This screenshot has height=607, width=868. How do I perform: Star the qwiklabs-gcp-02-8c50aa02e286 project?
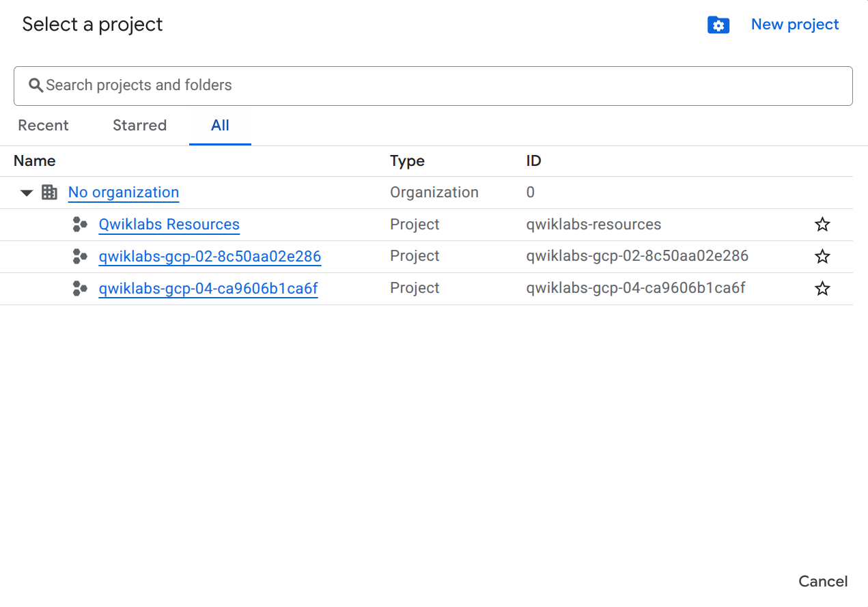(x=822, y=257)
